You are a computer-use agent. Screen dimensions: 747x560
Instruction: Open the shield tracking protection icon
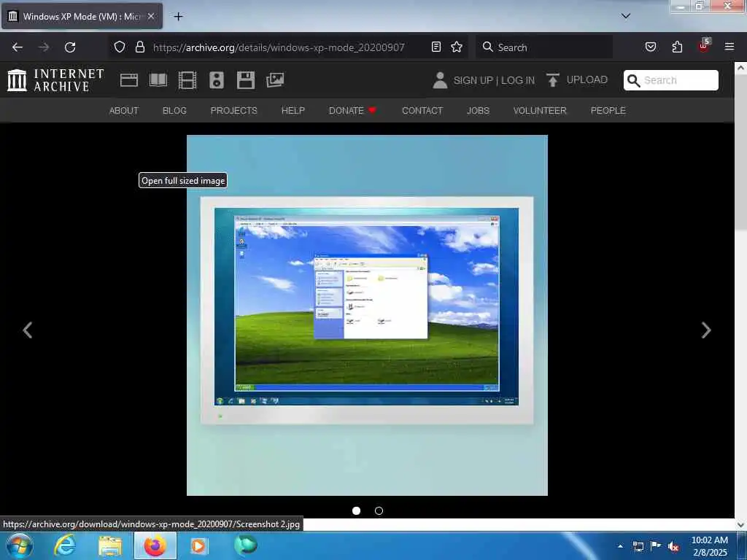[120, 47]
